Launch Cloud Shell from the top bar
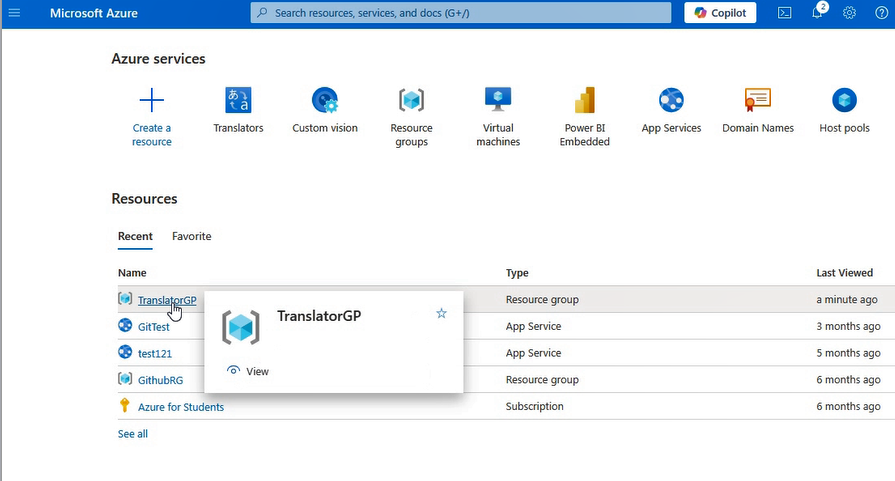The height and width of the screenshot is (481, 895). click(x=785, y=13)
